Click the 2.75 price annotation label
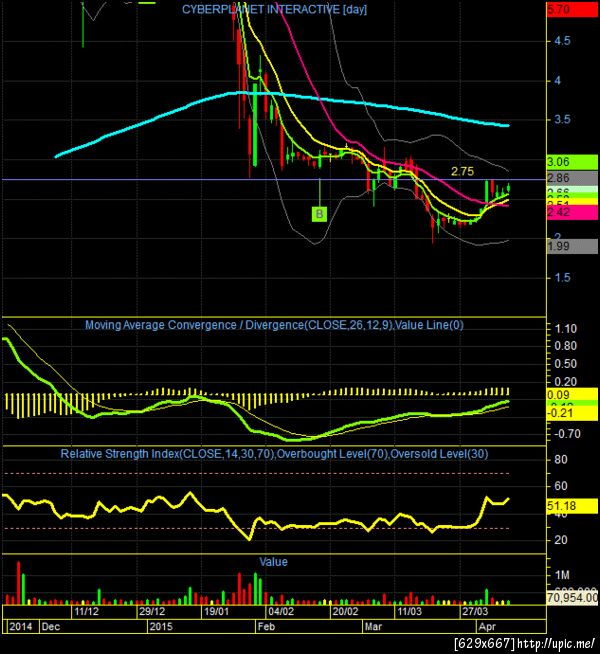Screen dimensions: 600x654 coord(462,171)
